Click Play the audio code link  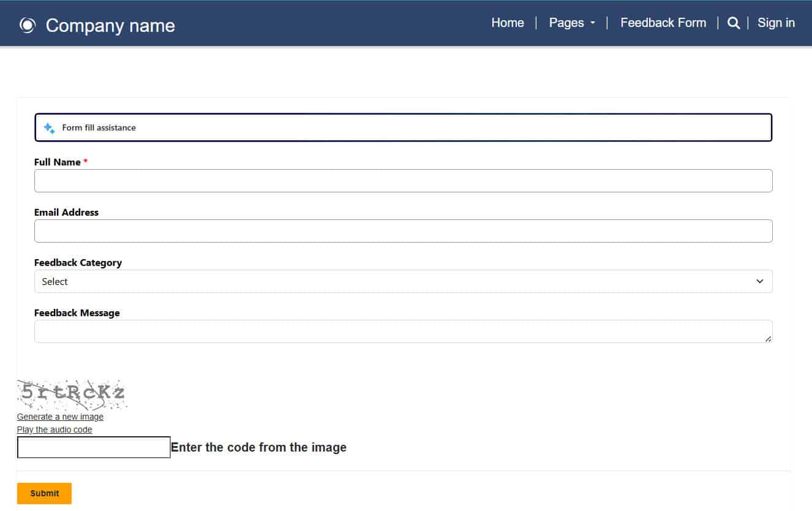(x=55, y=430)
